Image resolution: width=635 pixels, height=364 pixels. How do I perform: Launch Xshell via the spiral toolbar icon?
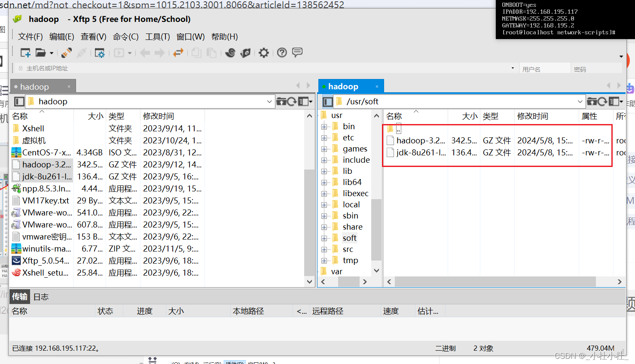tap(230, 53)
